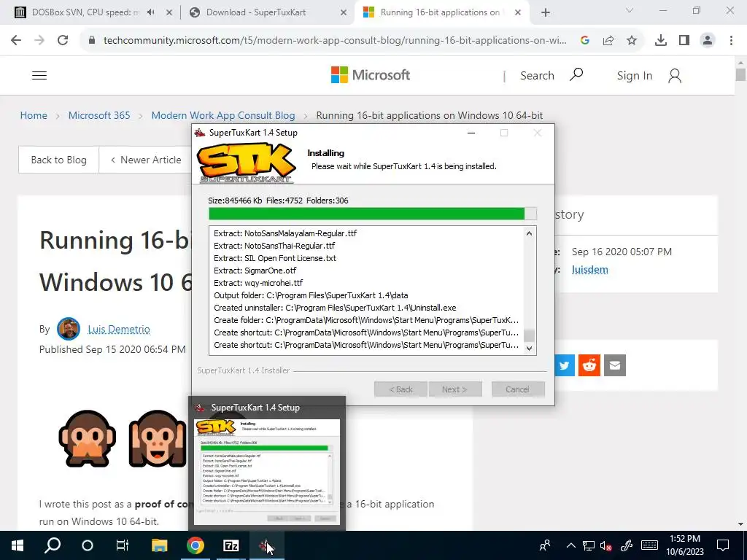Click the Cancel button in installer
This screenshot has width=747, height=560.
point(518,389)
